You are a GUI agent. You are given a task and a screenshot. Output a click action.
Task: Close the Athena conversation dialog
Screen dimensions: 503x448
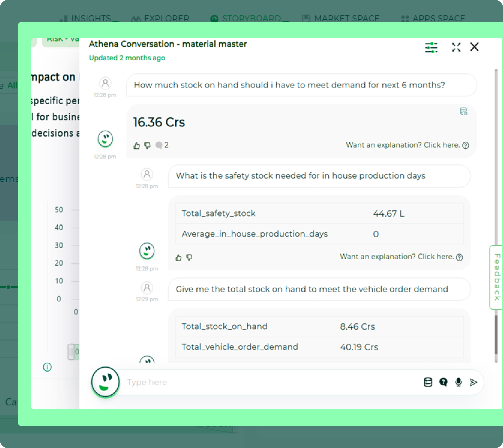(474, 47)
